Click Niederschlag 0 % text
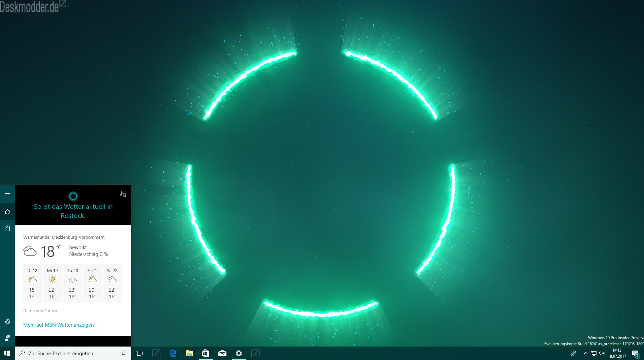The image size is (644, 360). [89, 254]
